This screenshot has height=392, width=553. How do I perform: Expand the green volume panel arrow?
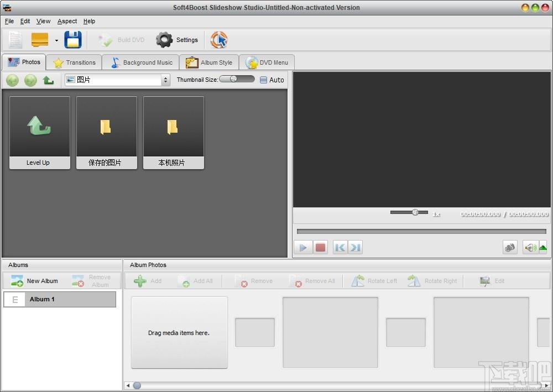pos(543,247)
